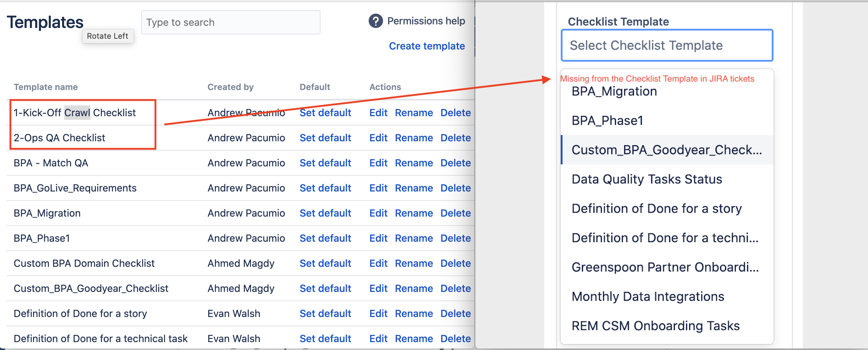This screenshot has height=350, width=868.
Task: Click the Create template link
Action: (427, 46)
